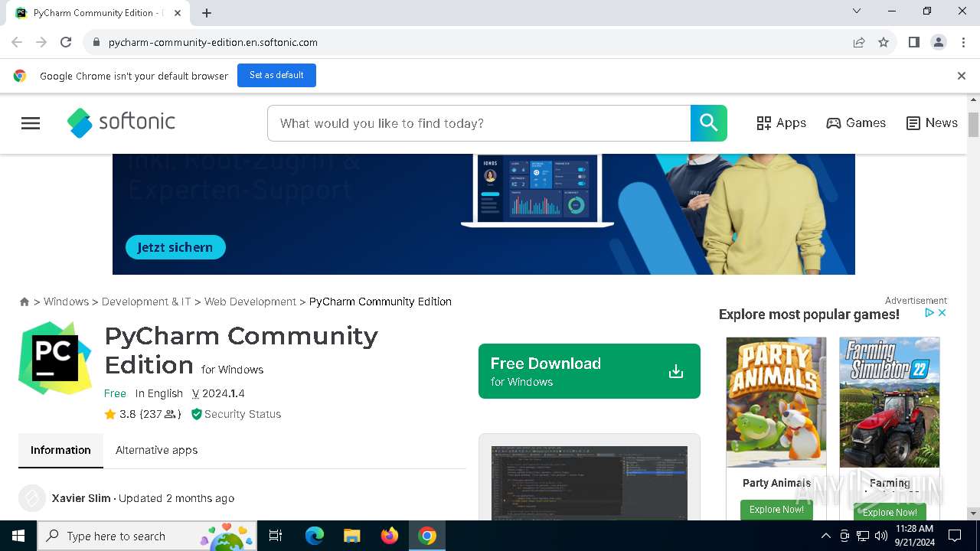
Task: Open the Windows breadcrumb link
Action: (x=66, y=302)
